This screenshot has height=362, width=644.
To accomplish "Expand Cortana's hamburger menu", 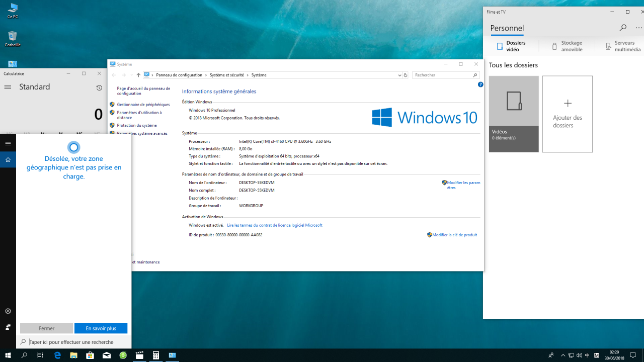I will pos(8,144).
